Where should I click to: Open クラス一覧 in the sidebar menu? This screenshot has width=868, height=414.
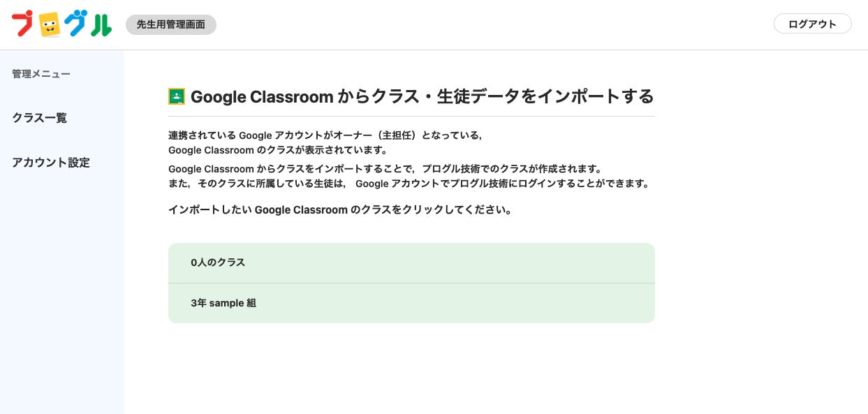click(x=40, y=118)
